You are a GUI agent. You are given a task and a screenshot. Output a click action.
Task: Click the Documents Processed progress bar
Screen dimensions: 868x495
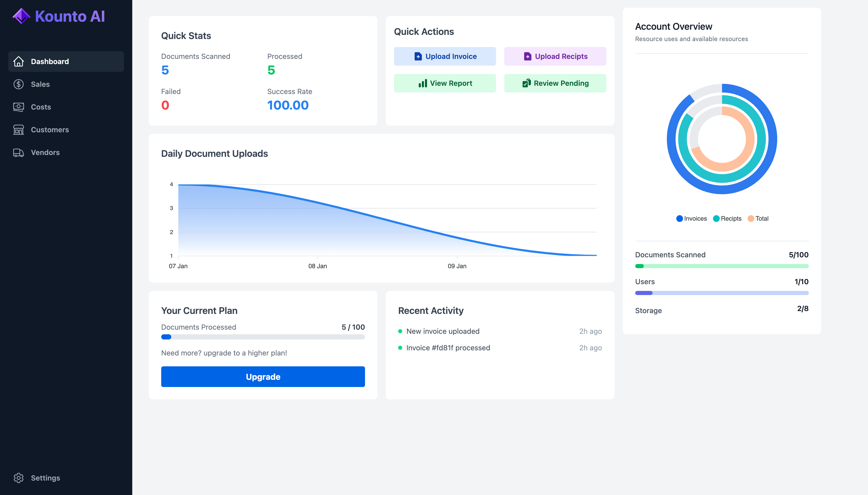pyautogui.click(x=263, y=337)
